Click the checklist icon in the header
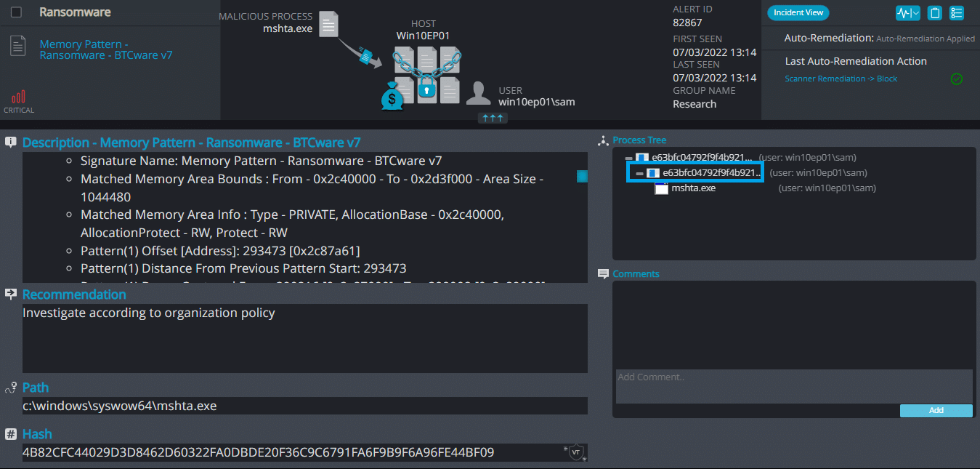This screenshot has width=980, height=469. tap(957, 13)
